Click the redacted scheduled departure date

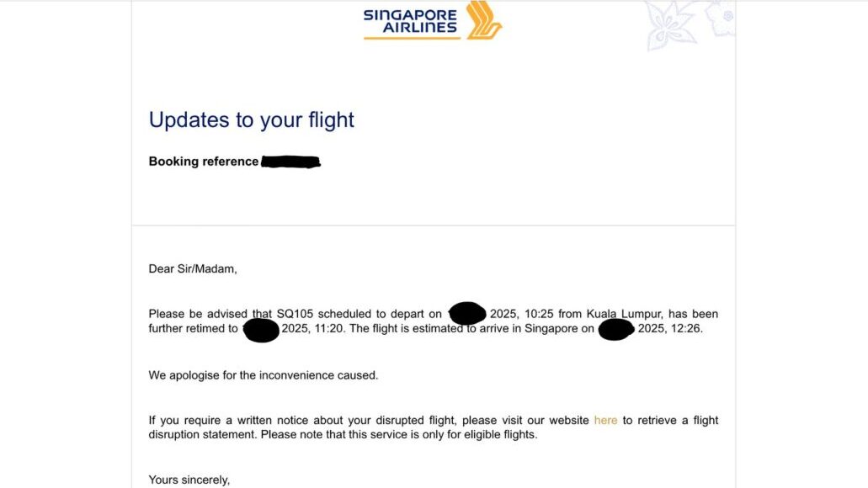tap(467, 314)
